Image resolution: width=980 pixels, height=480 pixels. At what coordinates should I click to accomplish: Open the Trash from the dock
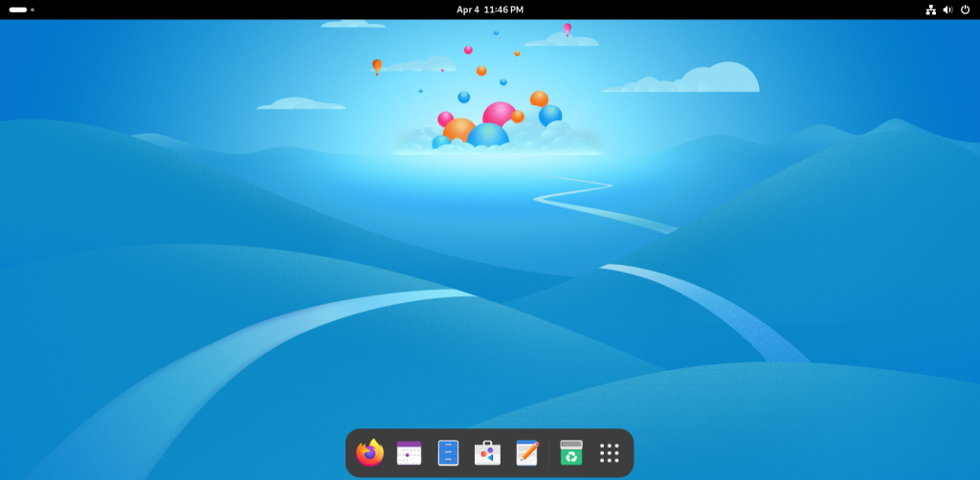point(571,452)
